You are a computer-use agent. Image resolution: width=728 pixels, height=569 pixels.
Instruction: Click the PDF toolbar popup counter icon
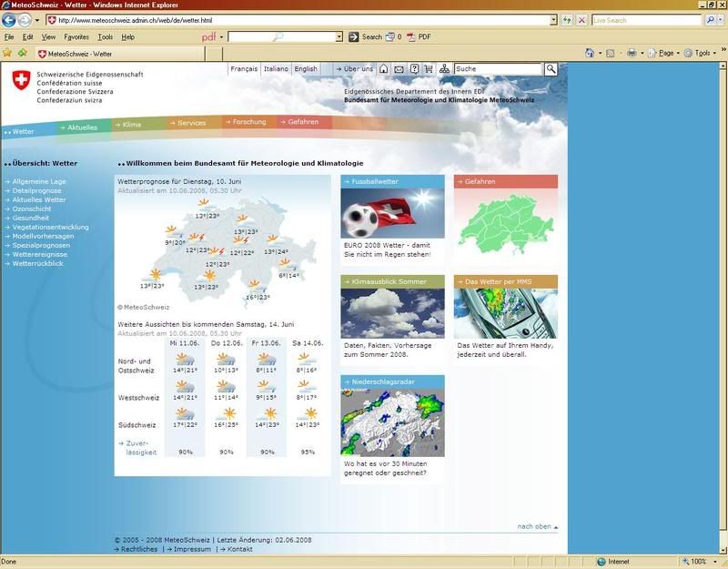coord(390,36)
